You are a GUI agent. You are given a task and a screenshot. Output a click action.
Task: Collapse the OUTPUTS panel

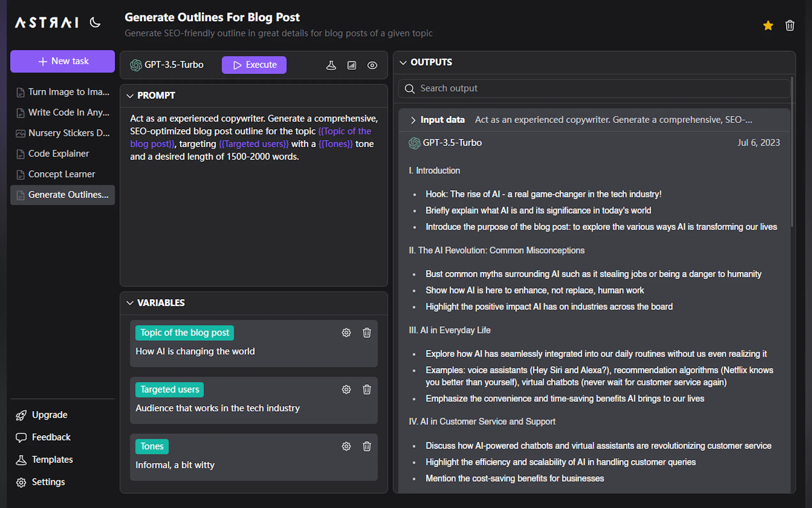point(403,62)
